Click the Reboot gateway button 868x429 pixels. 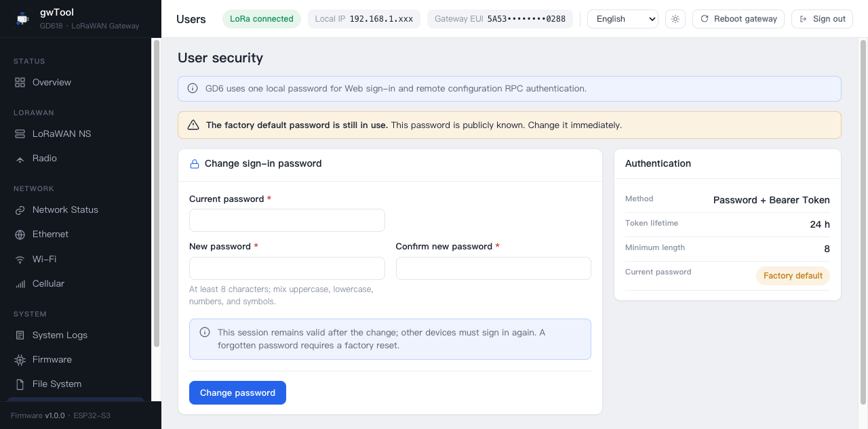(x=738, y=19)
